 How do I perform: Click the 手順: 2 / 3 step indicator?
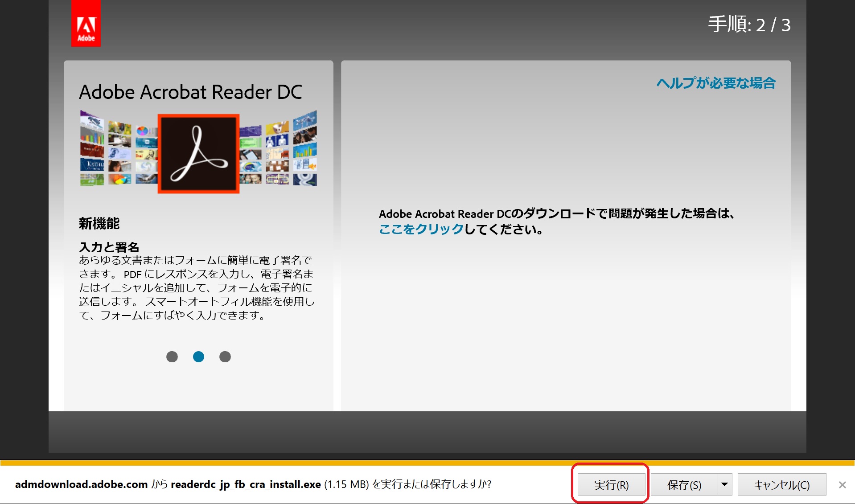point(749,25)
